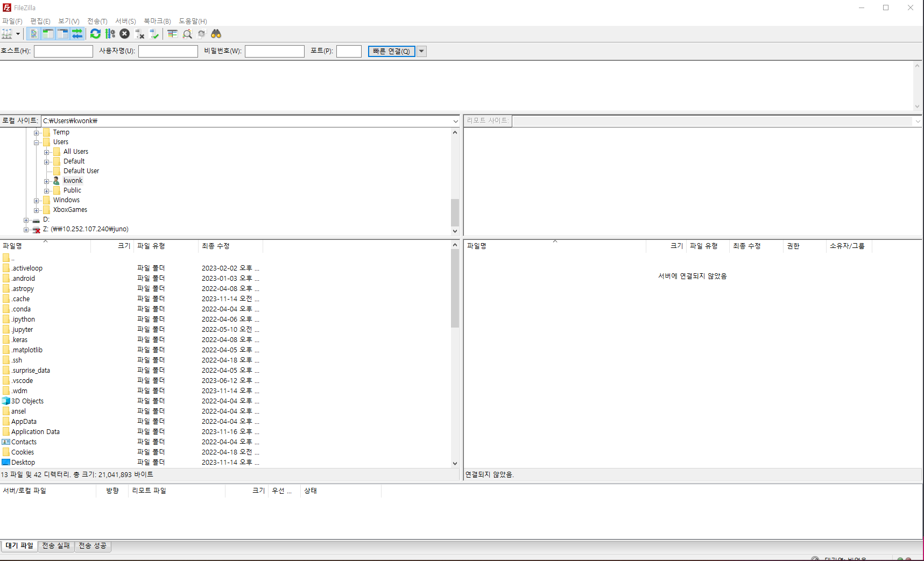Screen dimensions: 924x561
Task: Collapse the Users folder node
Action: 37,143
